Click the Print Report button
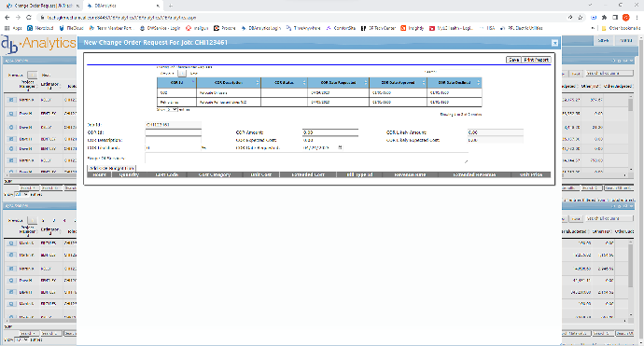The image size is (644, 346). (536, 60)
